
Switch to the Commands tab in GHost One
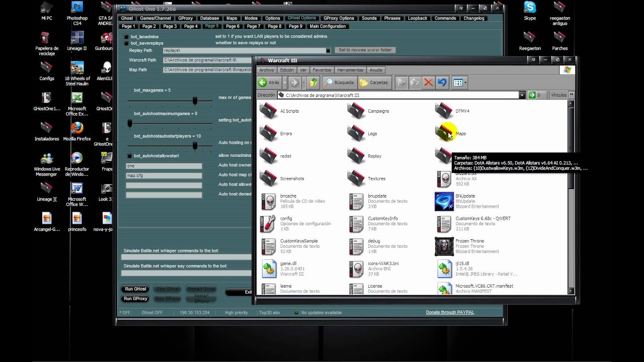445,18
